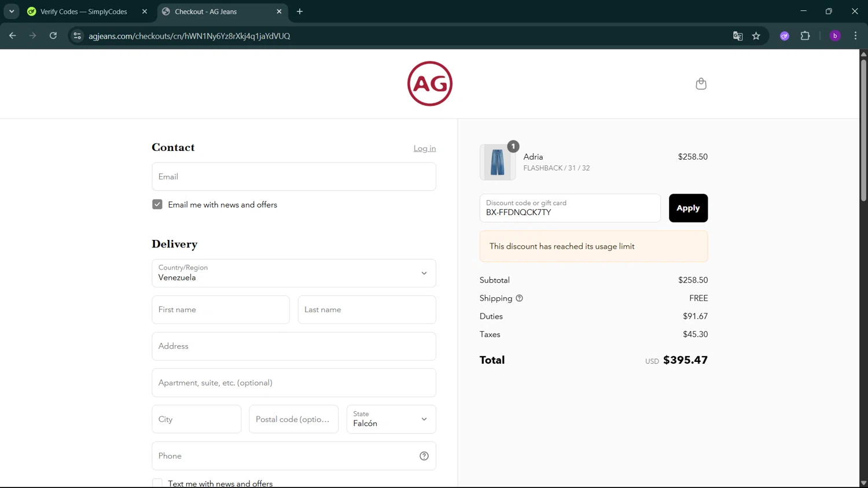868x488 pixels.
Task: Focus the Last name field
Action: [x=367, y=309]
